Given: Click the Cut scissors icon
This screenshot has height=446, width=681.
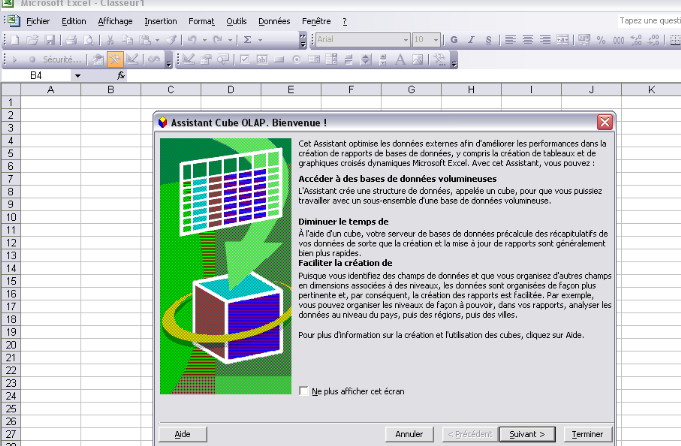Looking at the screenshot, I should coord(110,40).
